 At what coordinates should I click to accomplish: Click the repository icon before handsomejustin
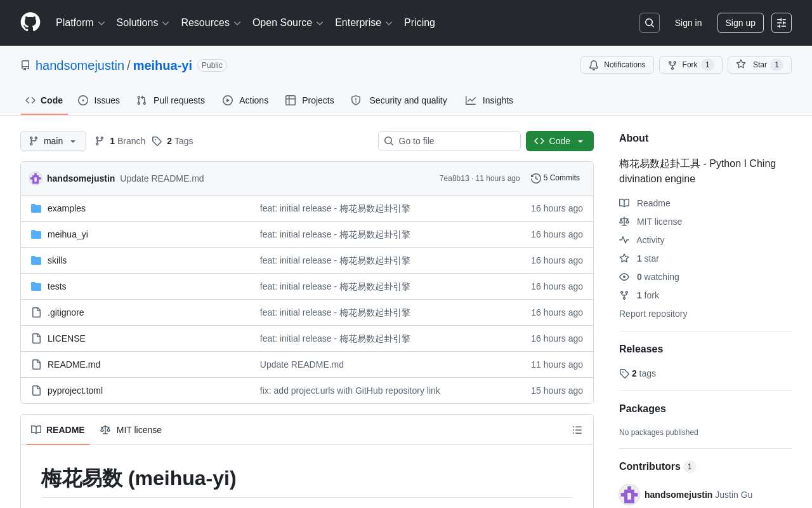click(25, 65)
